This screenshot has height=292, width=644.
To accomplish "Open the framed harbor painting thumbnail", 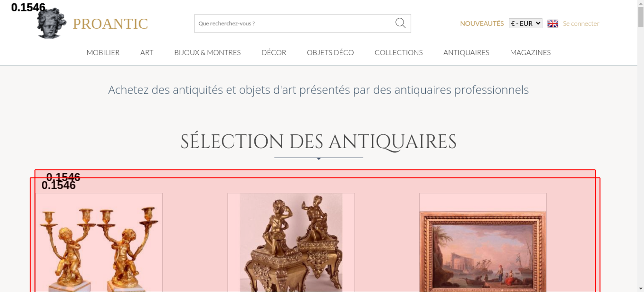I will pos(483,242).
